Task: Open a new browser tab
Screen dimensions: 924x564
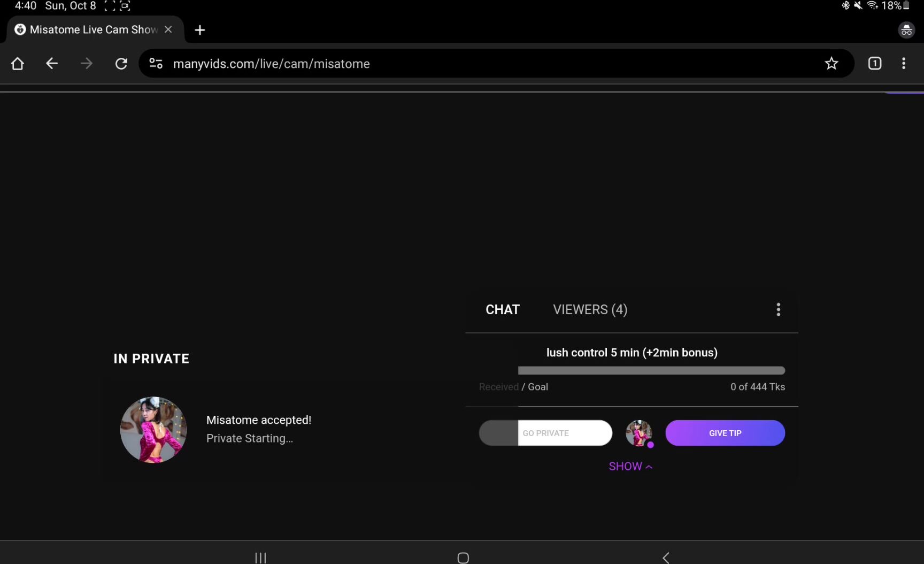Action: tap(200, 30)
